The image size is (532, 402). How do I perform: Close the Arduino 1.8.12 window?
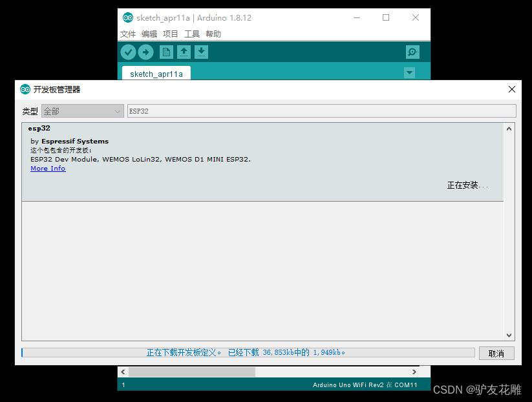[x=416, y=17]
